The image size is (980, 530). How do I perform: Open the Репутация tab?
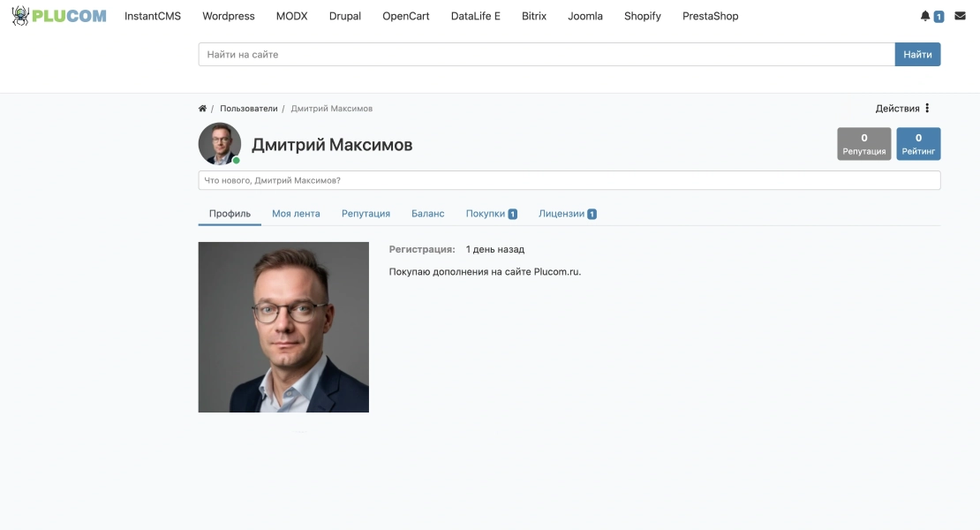click(366, 213)
